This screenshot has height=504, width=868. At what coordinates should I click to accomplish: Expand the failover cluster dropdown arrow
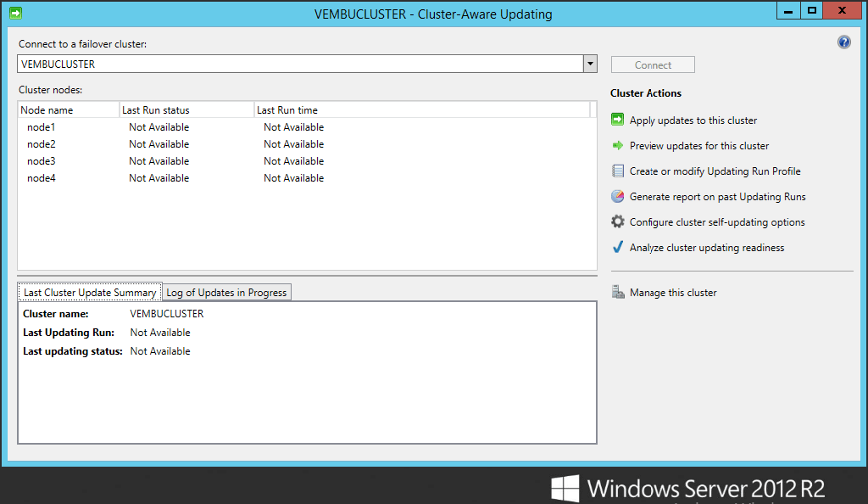point(590,64)
